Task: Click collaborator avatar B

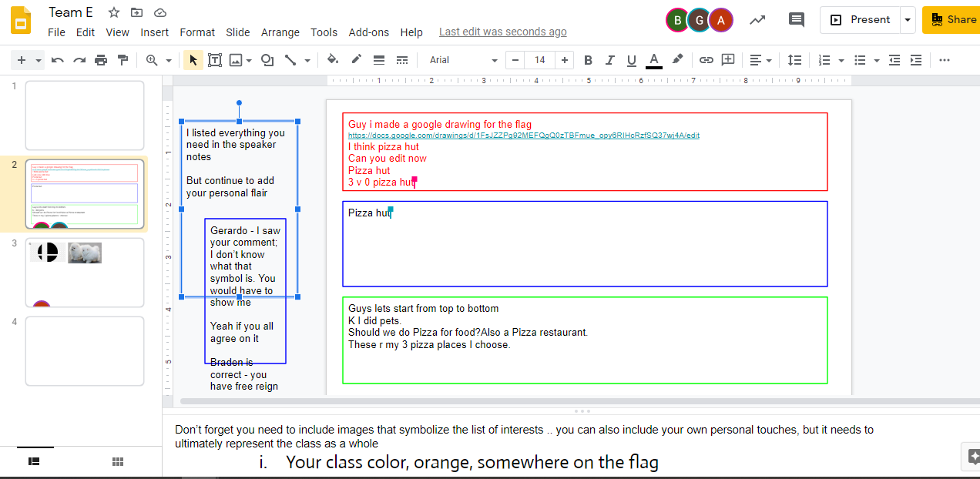Action: [x=677, y=20]
